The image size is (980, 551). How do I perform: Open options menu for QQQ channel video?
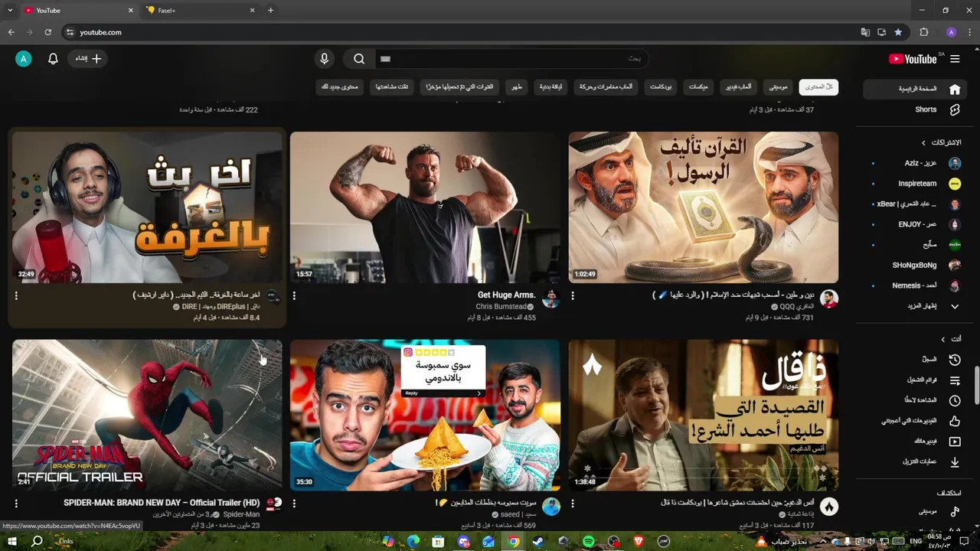click(573, 295)
